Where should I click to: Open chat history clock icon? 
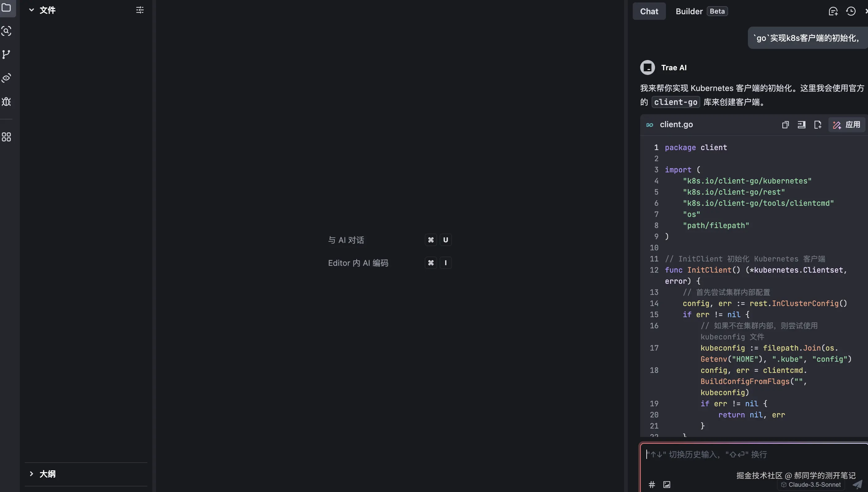point(850,11)
